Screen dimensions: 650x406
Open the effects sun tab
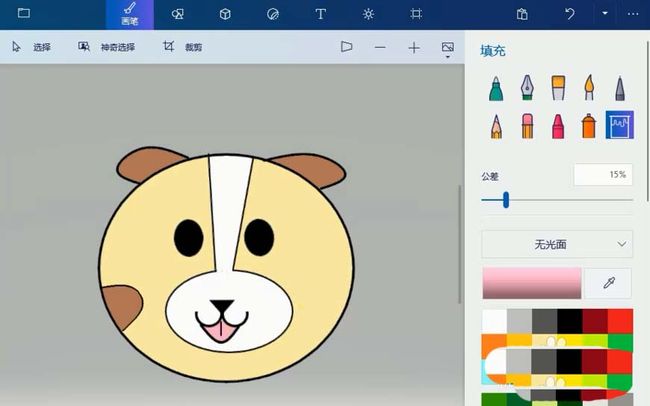click(x=368, y=15)
